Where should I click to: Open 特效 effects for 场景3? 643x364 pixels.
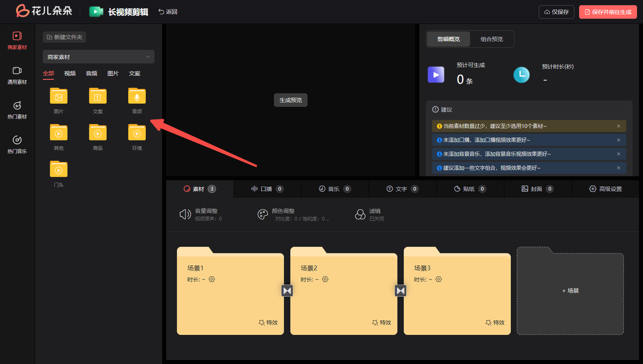coord(495,322)
